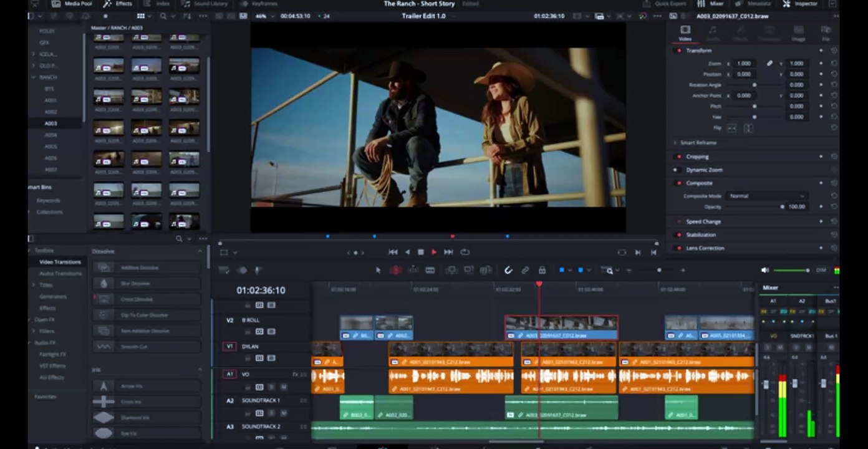Toggle the chain Linked Selection icon
Viewport: 868px width, 449px height.
[525, 270]
